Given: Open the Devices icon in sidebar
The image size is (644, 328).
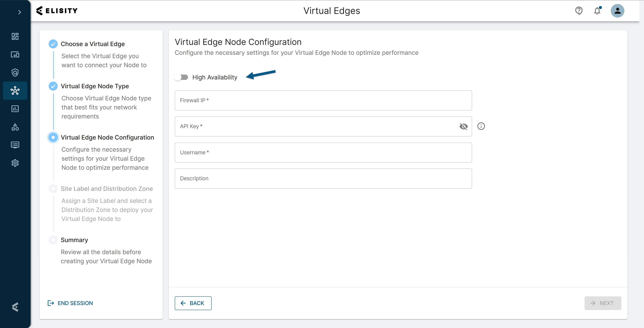Looking at the screenshot, I should pyautogui.click(x=15, y=54).
